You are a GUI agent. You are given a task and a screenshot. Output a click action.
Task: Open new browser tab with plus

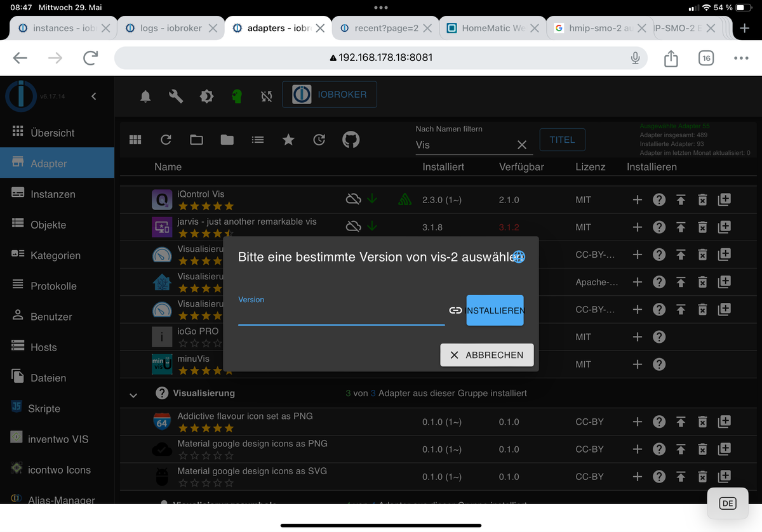pos(744,28)
